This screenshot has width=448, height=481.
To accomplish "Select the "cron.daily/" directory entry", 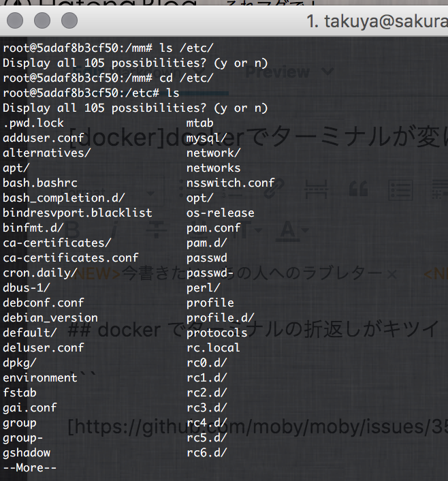I will click(x=40, y=273).
